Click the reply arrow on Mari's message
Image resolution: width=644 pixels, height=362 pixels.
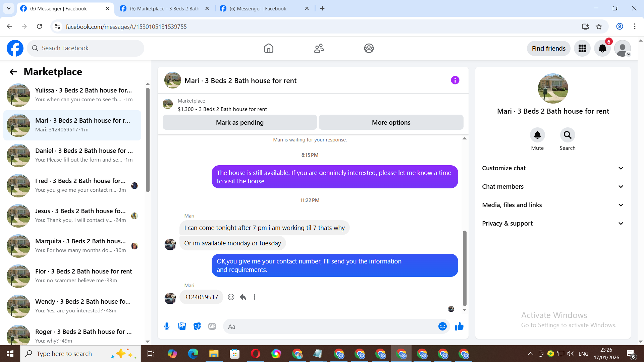243,297
